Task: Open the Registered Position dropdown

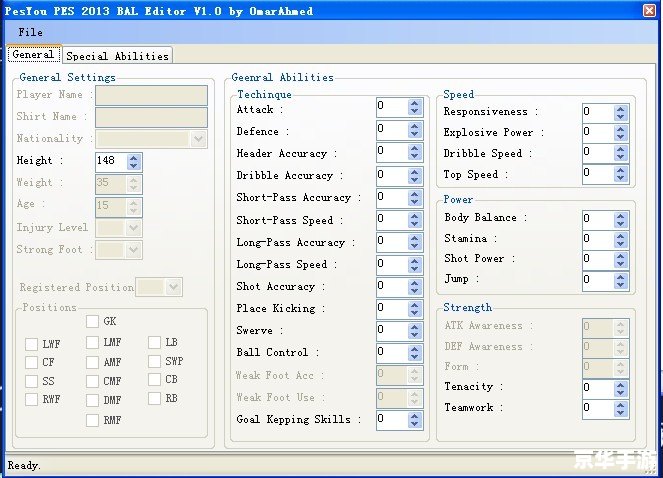Action: coord(173,287)
